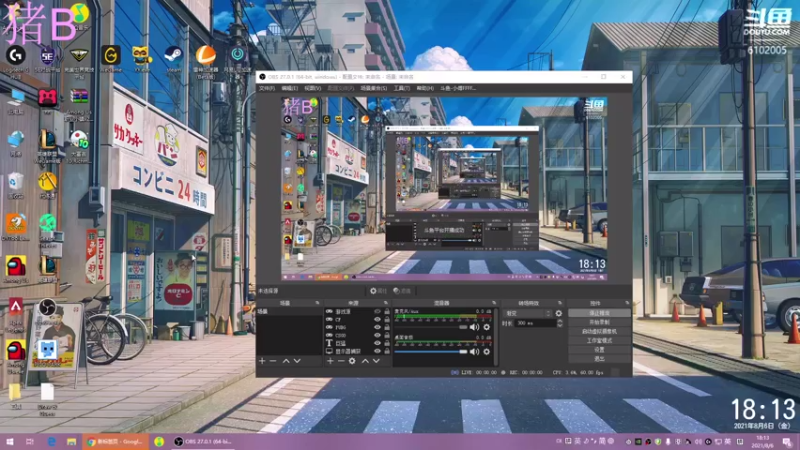
Task: Hide the text source with T icon
Action: click(x=378, y=343)
